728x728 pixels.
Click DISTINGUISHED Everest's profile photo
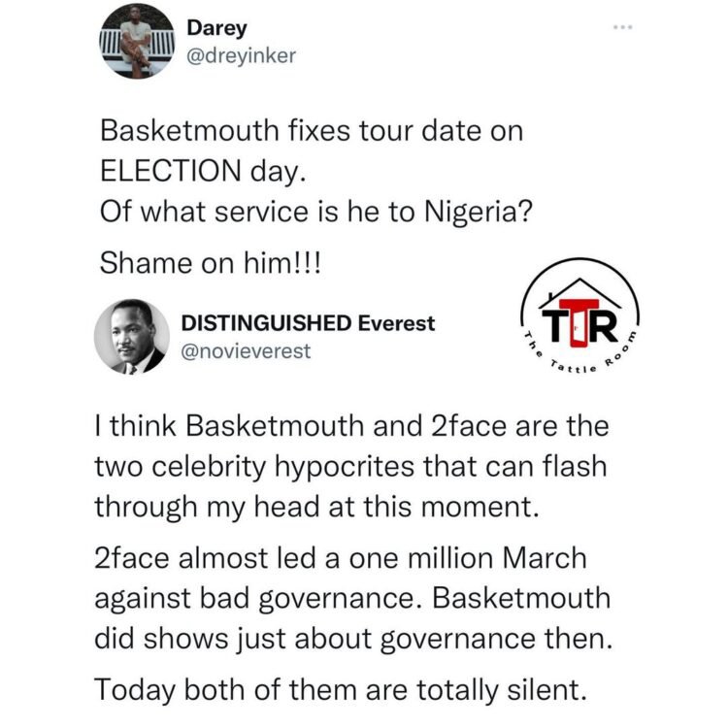click(131, 336)
